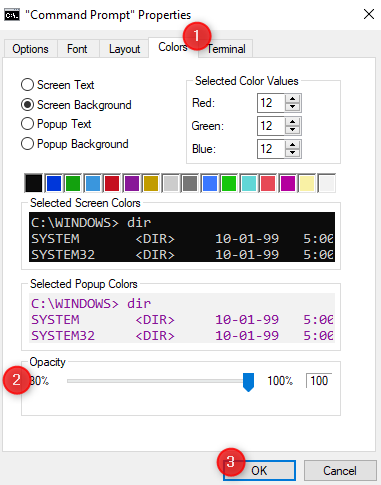Select the dark purple color swatch
381x485 pixels.
pyautogui.click(x=132, y=183)
